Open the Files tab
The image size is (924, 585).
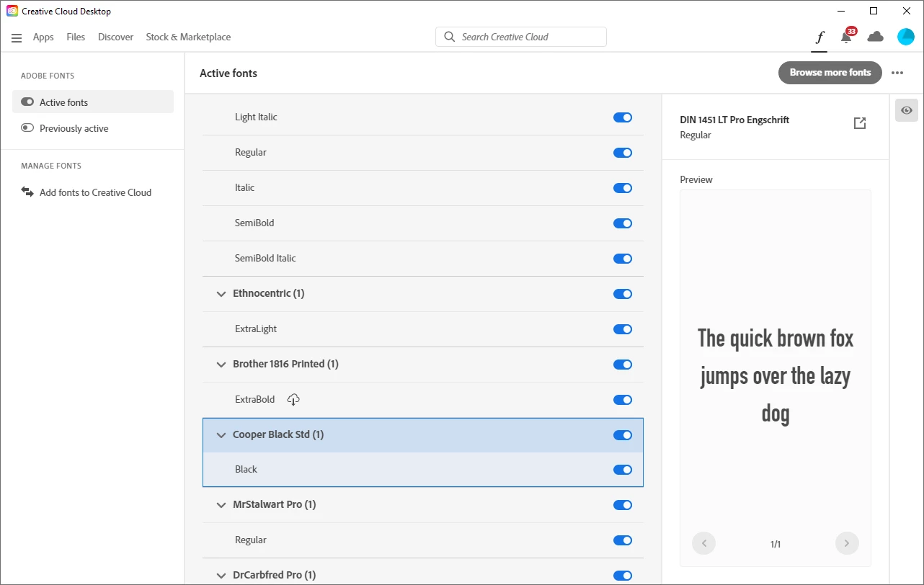click(76, 37)
